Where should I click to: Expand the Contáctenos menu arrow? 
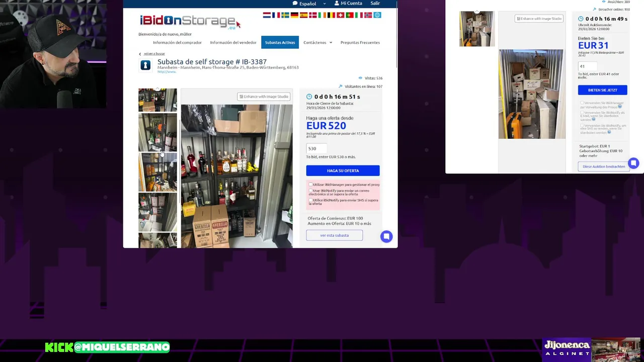coord(331,43)
